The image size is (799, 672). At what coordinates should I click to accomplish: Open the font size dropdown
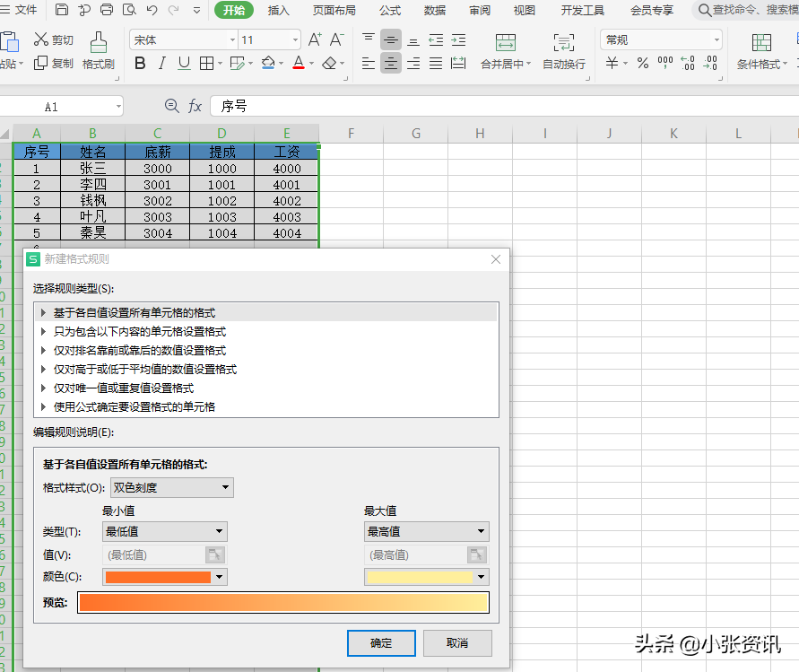pos(295,39)
